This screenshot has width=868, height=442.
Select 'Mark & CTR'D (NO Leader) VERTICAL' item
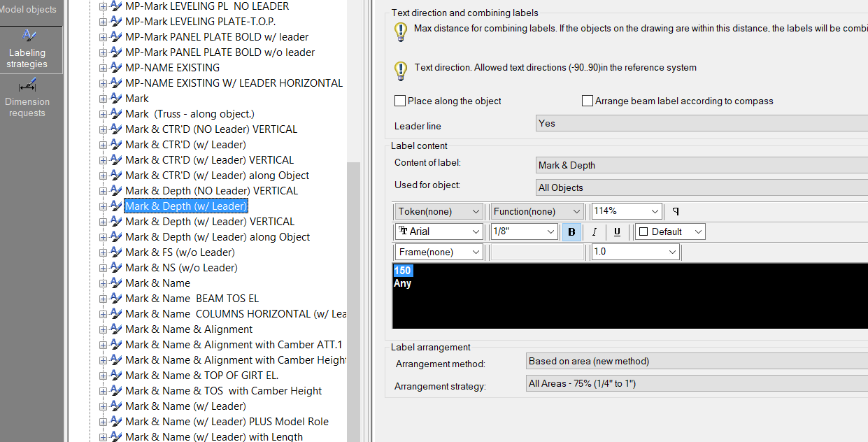211,129
